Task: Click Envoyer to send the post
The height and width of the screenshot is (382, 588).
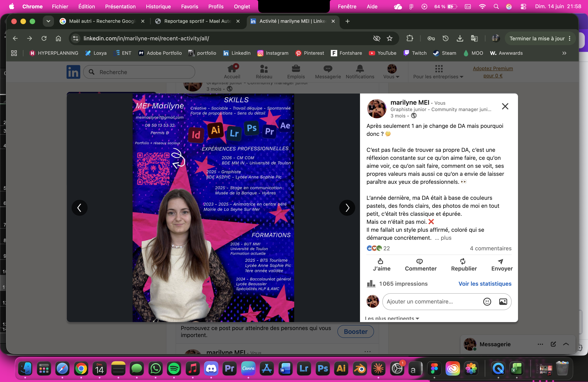Action: (x=502, y=265)
